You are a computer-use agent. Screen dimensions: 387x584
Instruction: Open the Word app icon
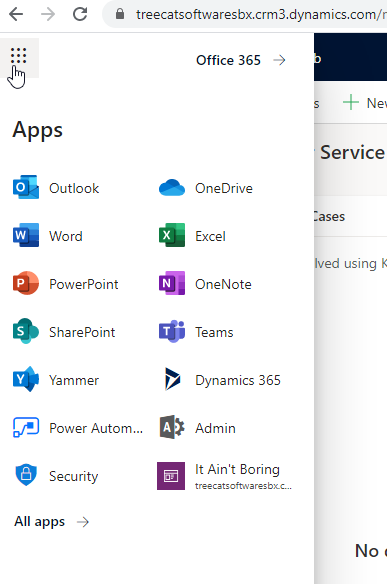[x=26, y=235]
